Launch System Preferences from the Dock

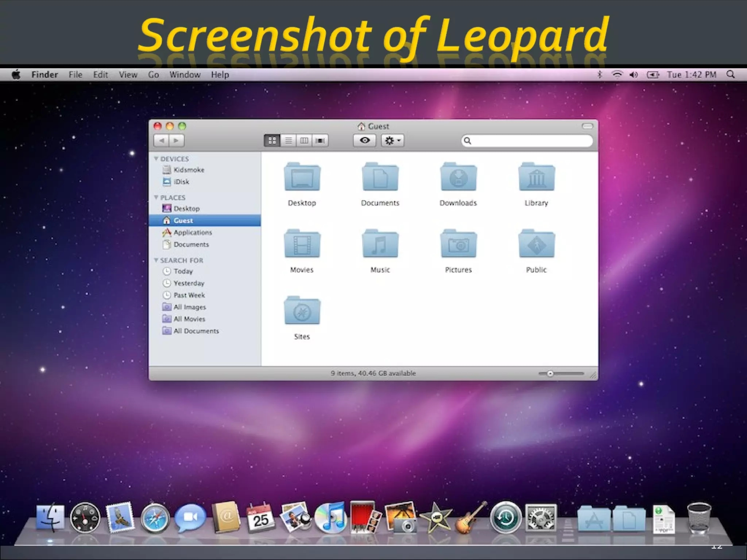coord(541,518)
